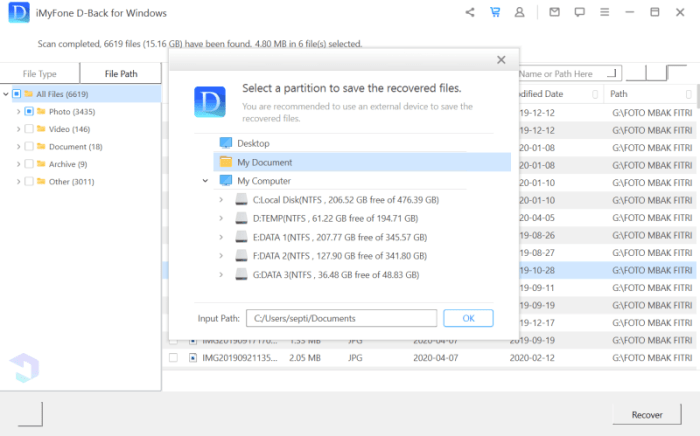Expand the E:DATA 1 drive
Viewport: 700px width, 436px height.
point(221,237)
